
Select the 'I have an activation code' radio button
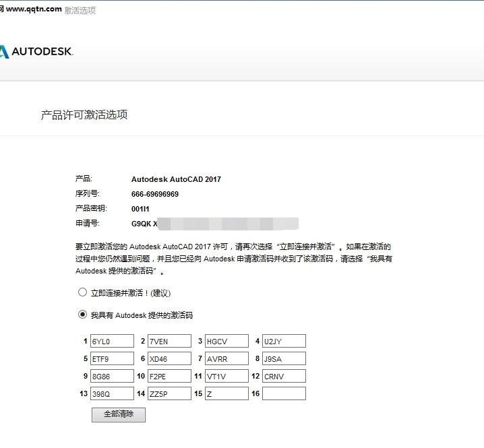pyautogui.click(x=82, y=315)
